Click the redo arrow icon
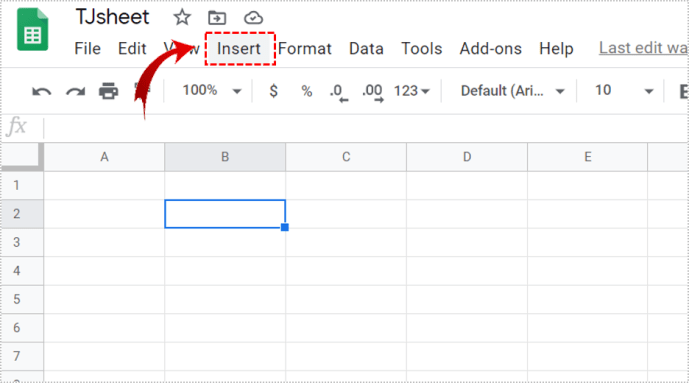 tap(75, 91)
